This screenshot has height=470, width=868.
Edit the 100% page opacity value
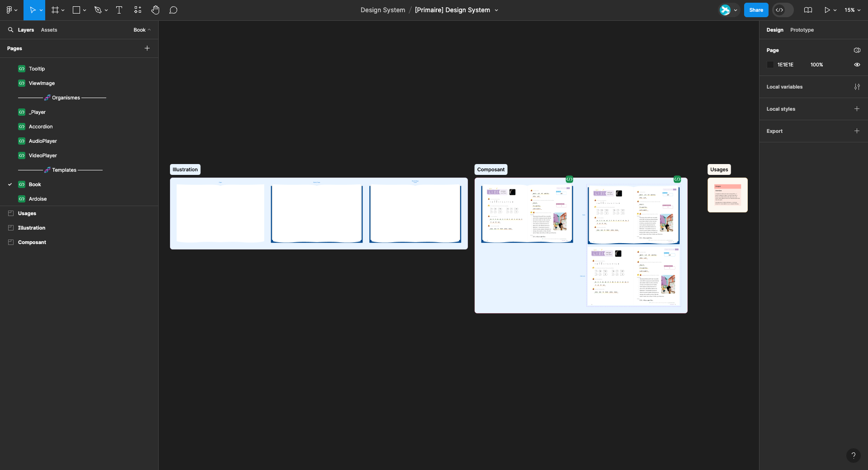[x=816, y=65]
